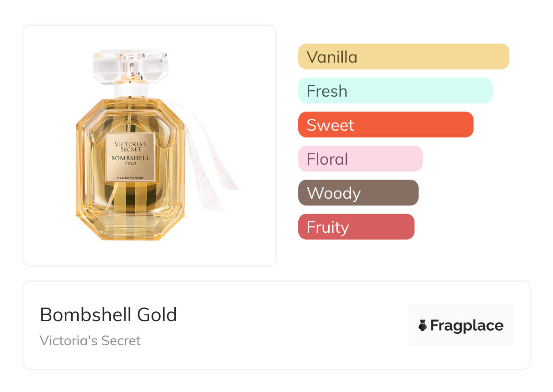Screen dimensions: 553x392
Task: Click the Victoria's Secret brand name below title
Action: click(90, 341)
